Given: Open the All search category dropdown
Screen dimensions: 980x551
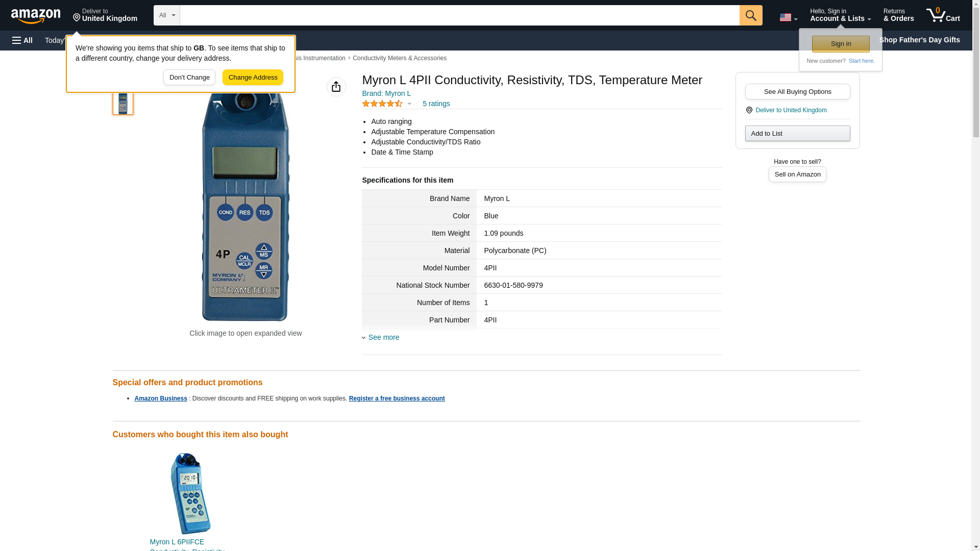Looking at the screenshot, I should (x=166, y=15).
